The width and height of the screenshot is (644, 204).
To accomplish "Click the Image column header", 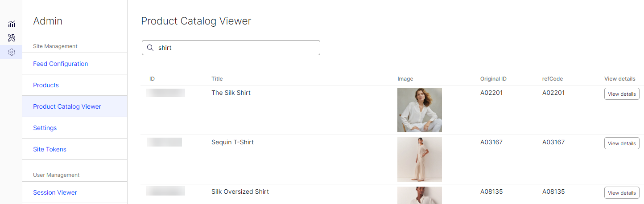I will 405,79.
